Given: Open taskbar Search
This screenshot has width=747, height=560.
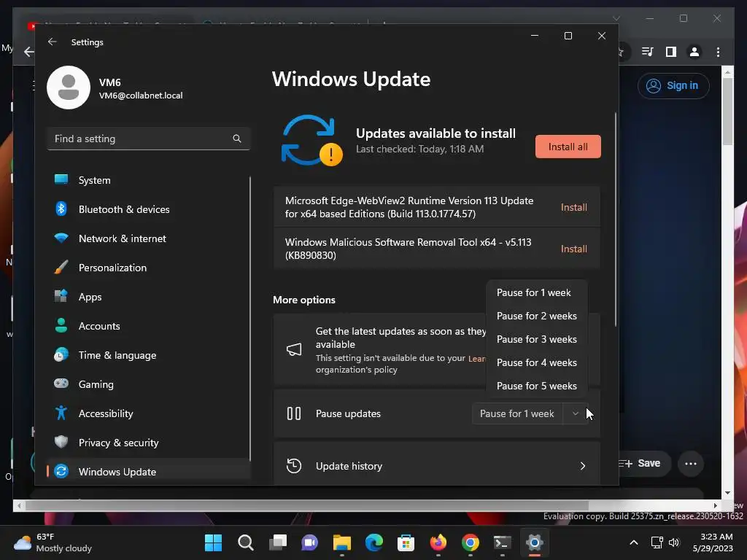Looking at the screenshot, I should coord(245,542).
